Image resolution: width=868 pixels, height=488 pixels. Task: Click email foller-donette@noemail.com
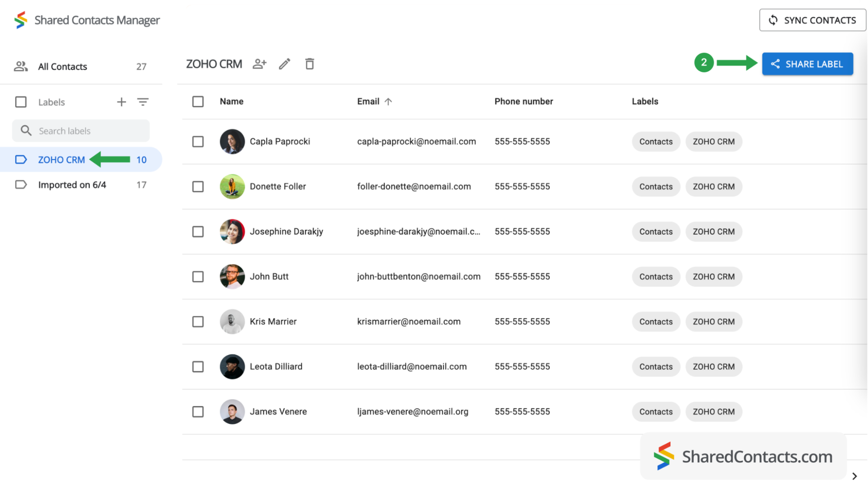414,187
